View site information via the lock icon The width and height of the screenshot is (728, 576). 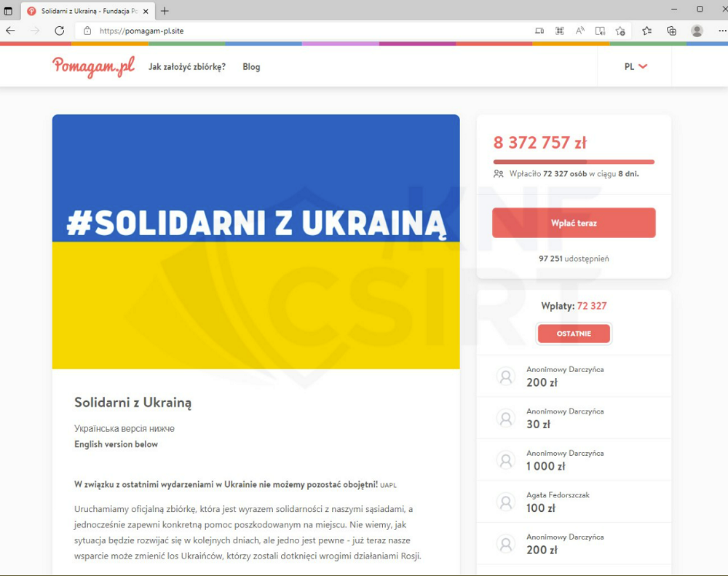tap(87, 31)
